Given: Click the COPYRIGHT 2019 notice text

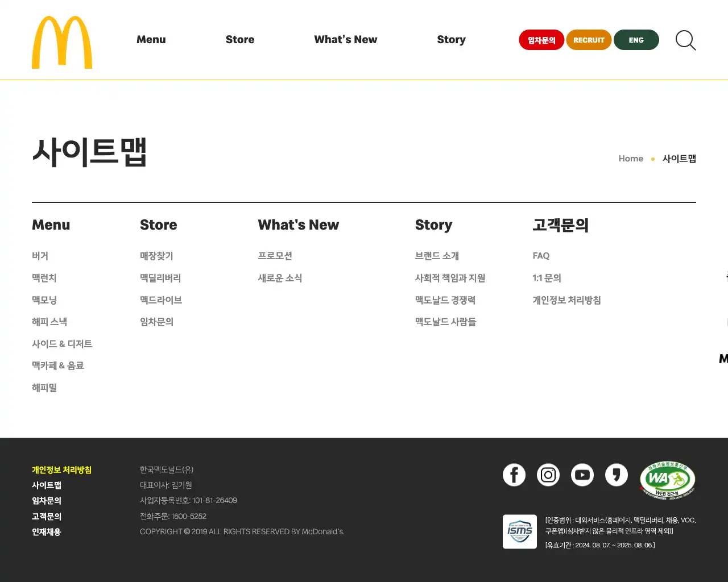Looking at the screenshot, I should (x=242, y=531).
